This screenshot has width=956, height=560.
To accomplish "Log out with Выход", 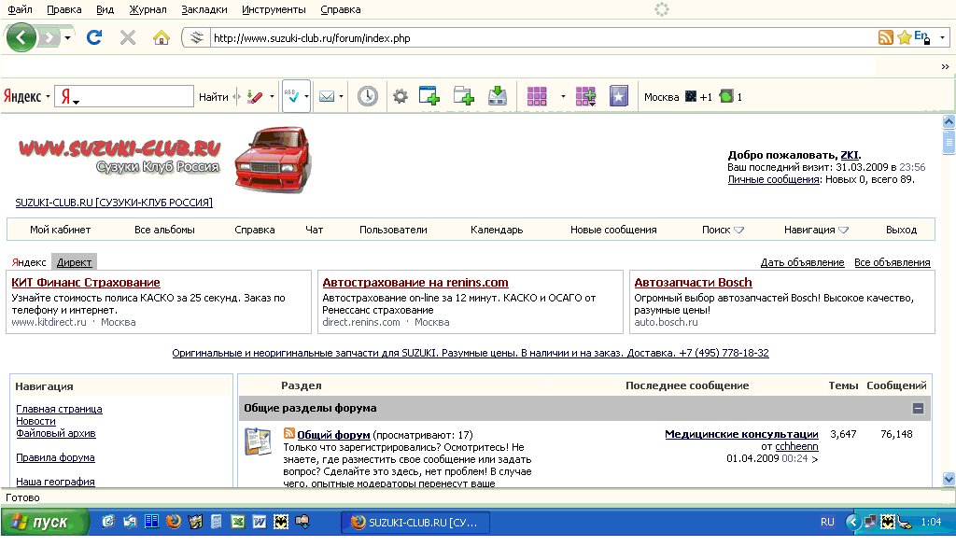I will 901,230.
